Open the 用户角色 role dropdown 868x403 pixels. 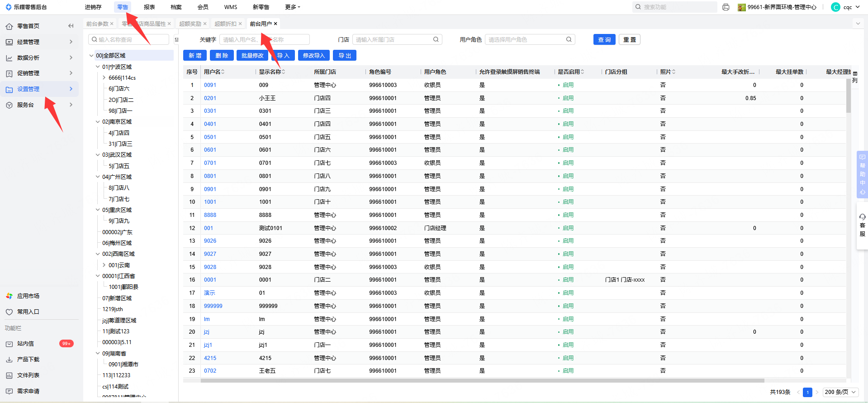(529, 40)
